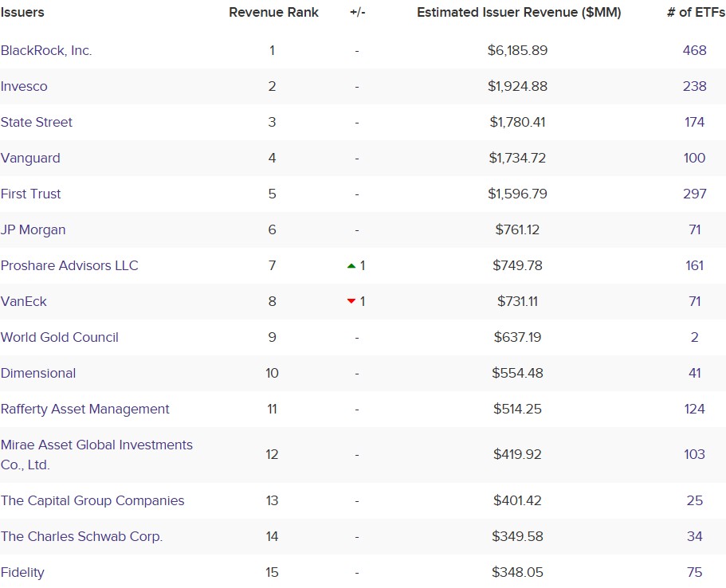Open Rafferty Asset Management's 124 ETFs list

(x=694, y=409)
